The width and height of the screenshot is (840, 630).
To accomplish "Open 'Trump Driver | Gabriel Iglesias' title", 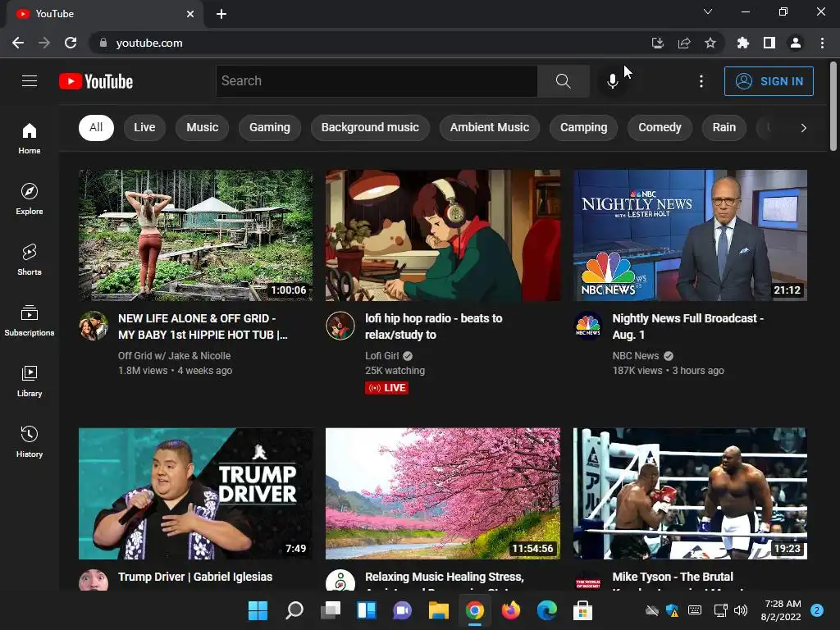I will [195, 577].
